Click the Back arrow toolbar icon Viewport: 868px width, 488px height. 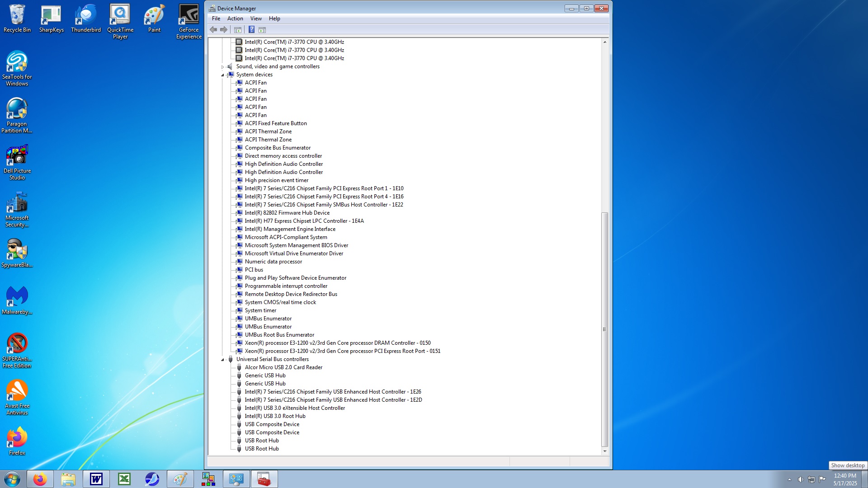[x=213, y=30]
